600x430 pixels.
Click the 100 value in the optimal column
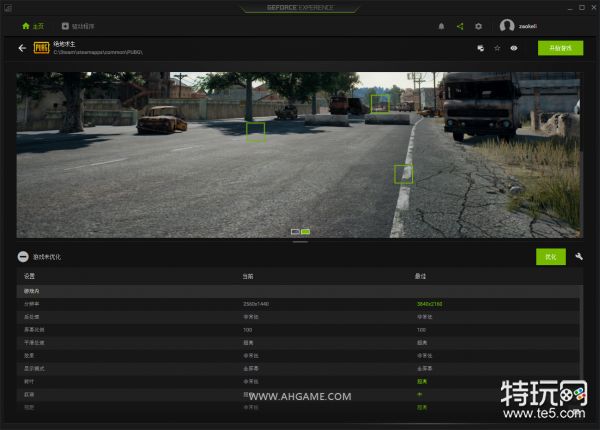tap(421, 330)
